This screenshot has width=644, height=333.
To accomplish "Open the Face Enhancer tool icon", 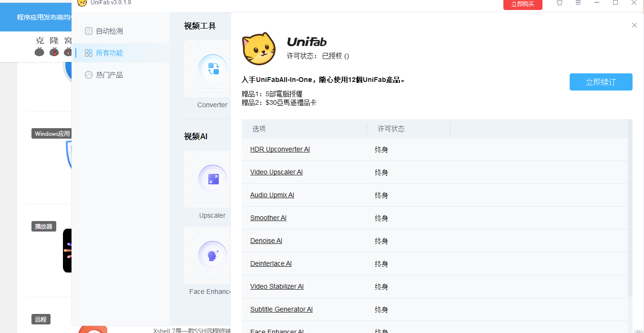I will [213, 255].
